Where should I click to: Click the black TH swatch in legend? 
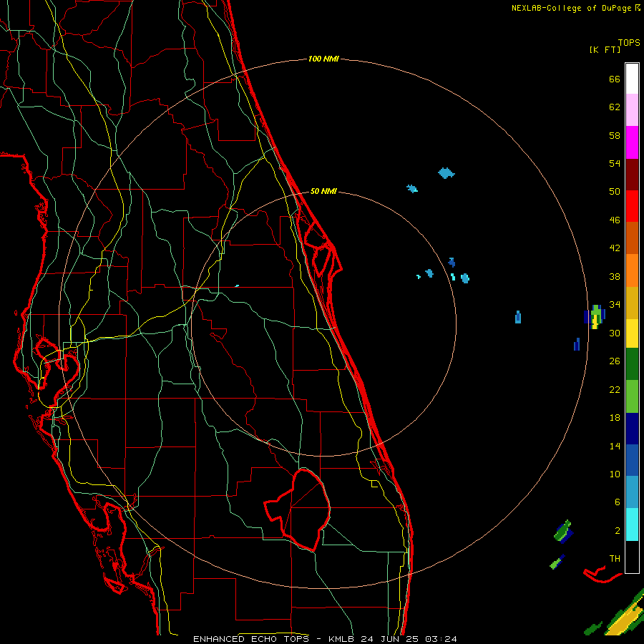pos(632,557)
